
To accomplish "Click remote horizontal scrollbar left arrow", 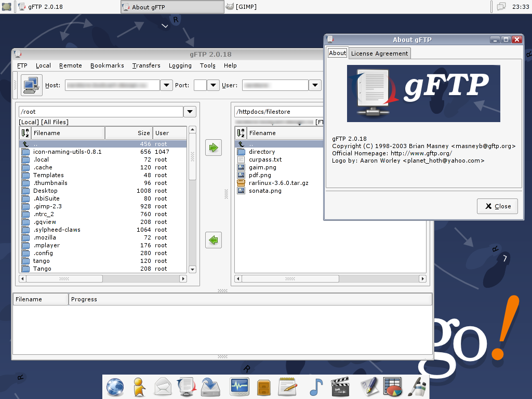I will click(238, 278).
